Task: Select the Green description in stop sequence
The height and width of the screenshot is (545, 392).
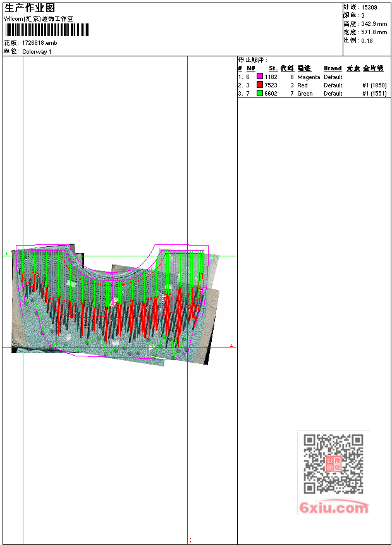Action: [305, 93]
